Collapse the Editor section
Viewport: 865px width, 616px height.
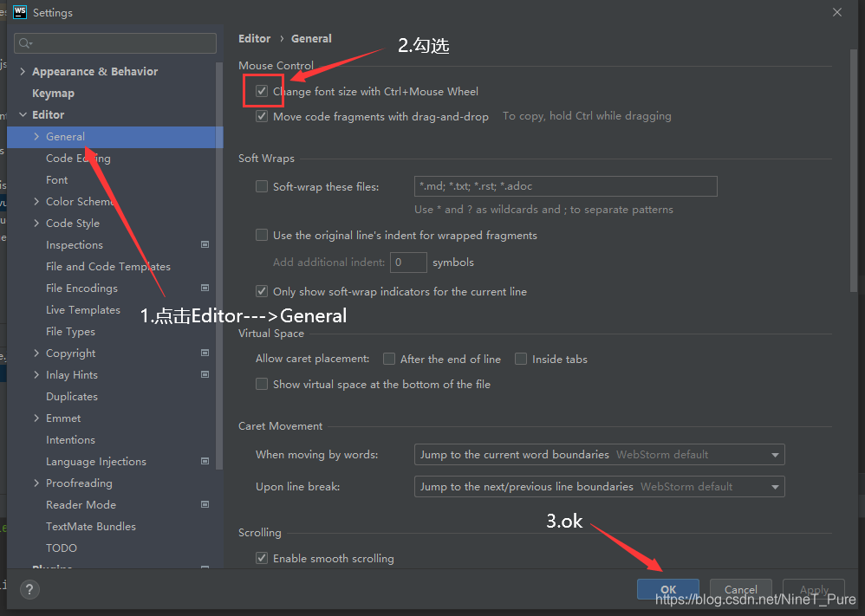(x=23, y=114)
